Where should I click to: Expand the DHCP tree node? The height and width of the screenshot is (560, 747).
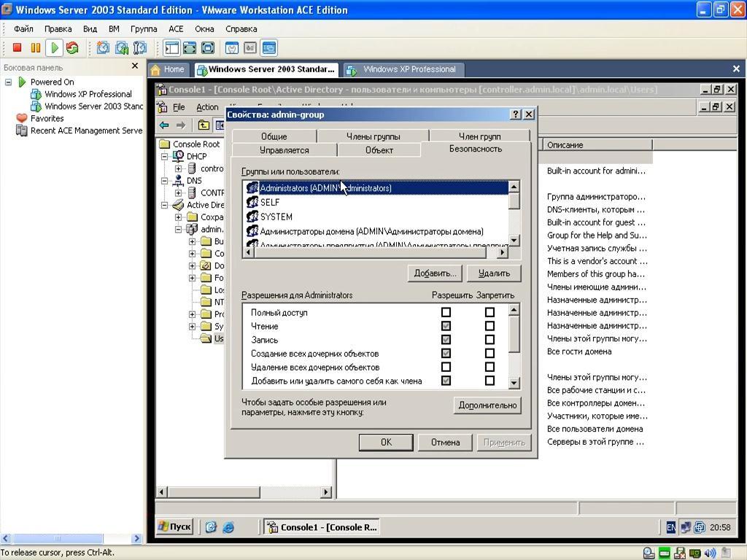point(166,156)
